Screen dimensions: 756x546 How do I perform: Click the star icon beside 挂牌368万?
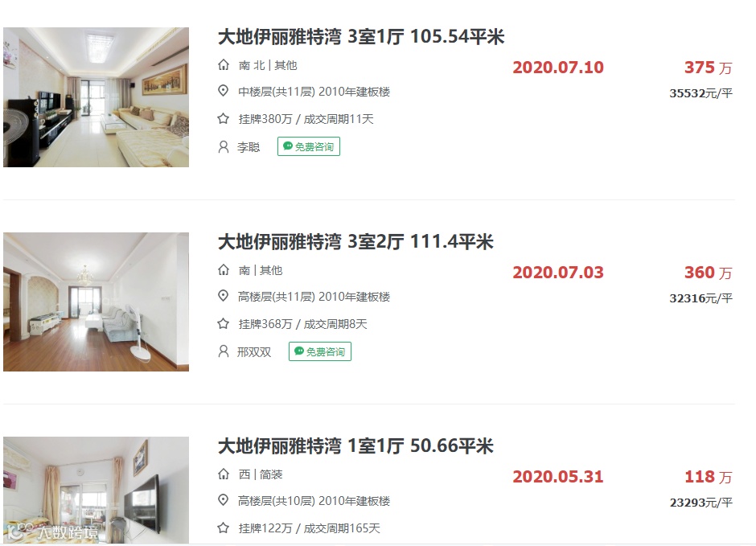[224, 324]
